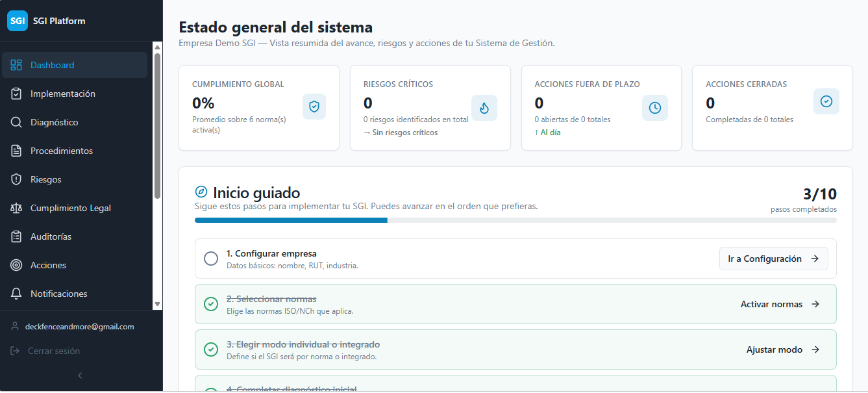Click the Ir a Configuración button

point(774,259)
